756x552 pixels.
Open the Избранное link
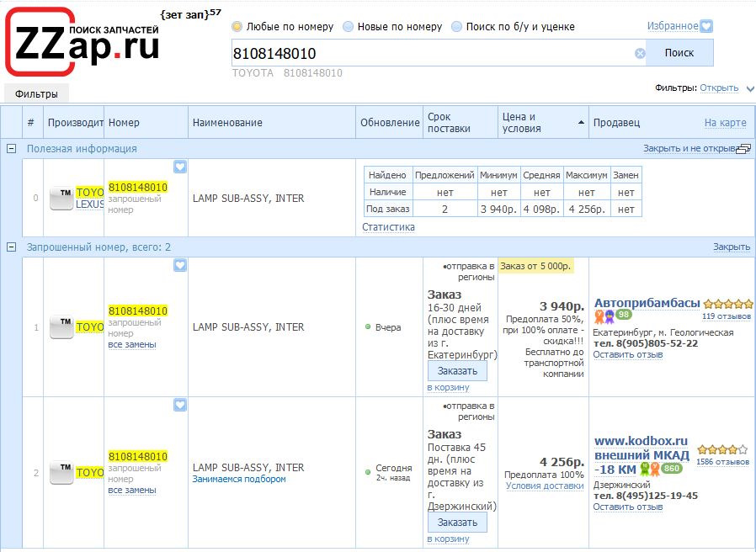pyautogui.click(x=673, y=26)
